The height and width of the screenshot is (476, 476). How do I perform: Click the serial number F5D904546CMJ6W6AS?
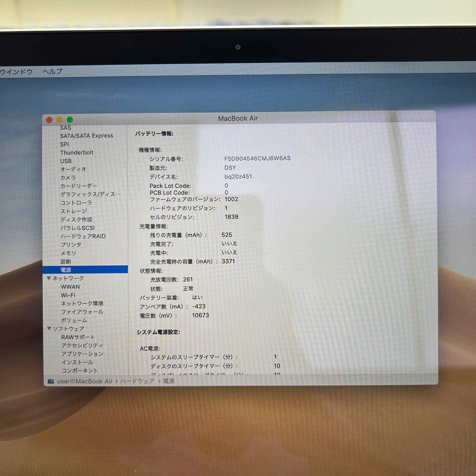click(258, 158)
